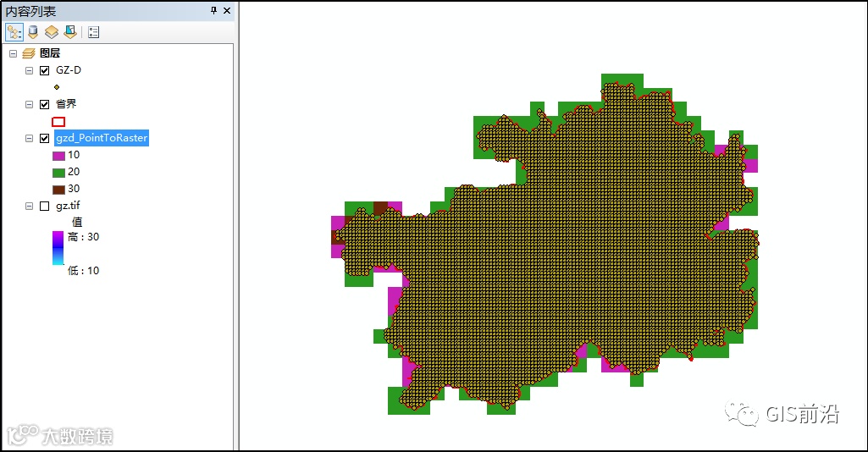Collapse the 省界 layer legend

point(30,105)
